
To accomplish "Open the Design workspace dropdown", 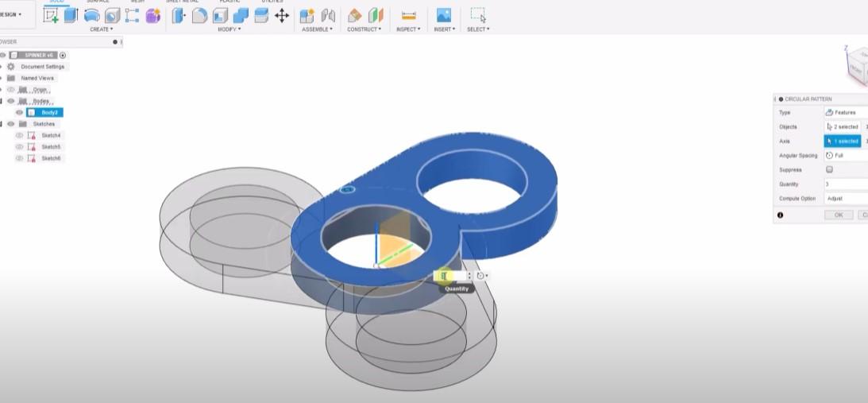I will tap(10, 14).
